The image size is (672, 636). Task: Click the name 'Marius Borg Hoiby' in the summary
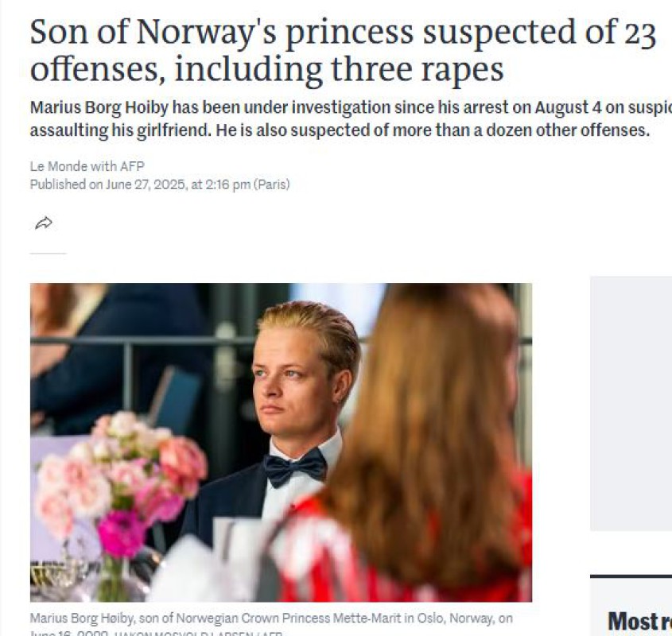(99, 107)
